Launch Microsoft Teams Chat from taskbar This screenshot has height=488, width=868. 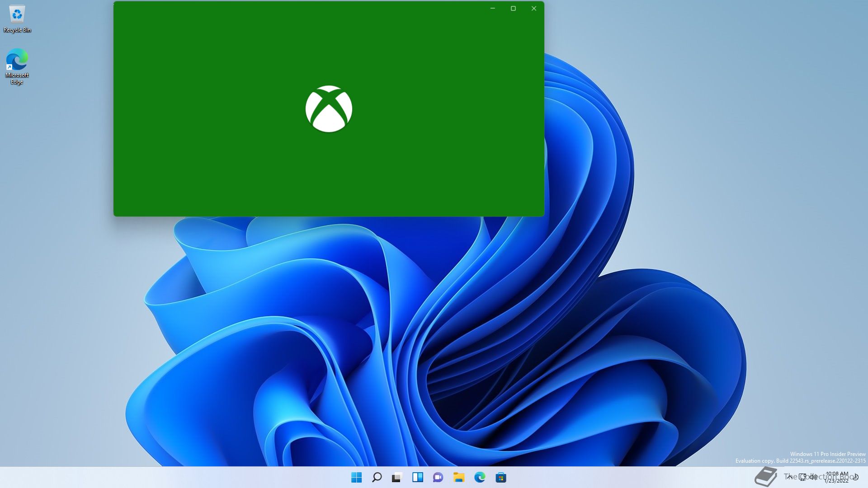(438, 477)
